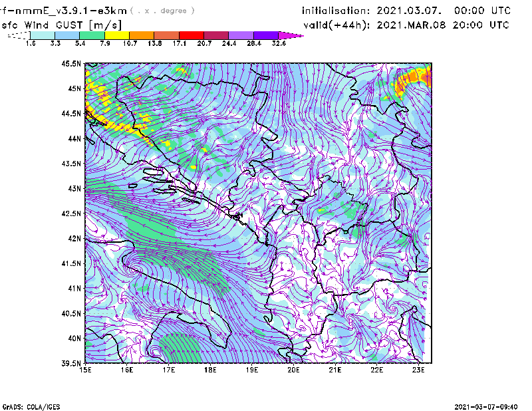Click the violet 28.4–32.6 legend swatch
Viewport: 532px width, 411px height.
coord(265,35)
